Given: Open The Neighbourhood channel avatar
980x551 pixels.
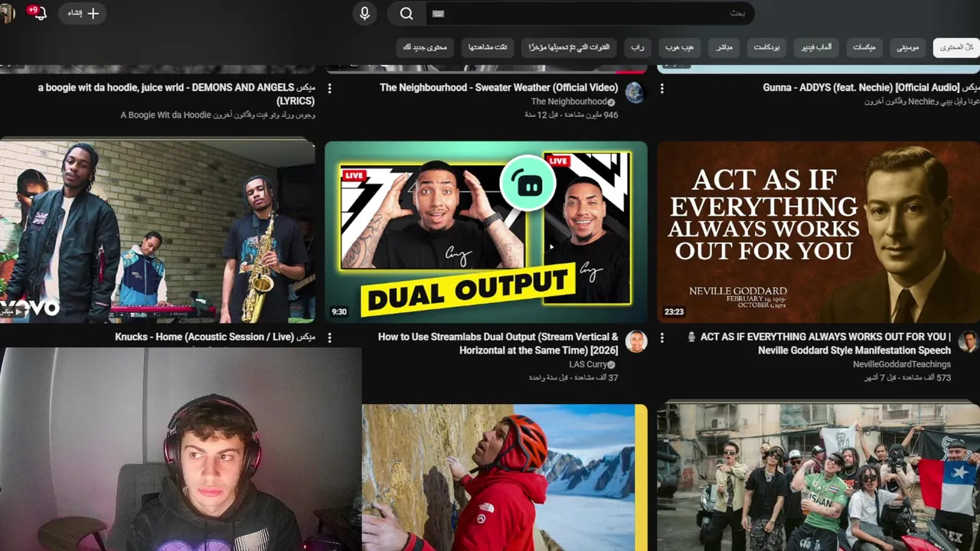Looking at the screenshot, I should [x=635, y=93].
